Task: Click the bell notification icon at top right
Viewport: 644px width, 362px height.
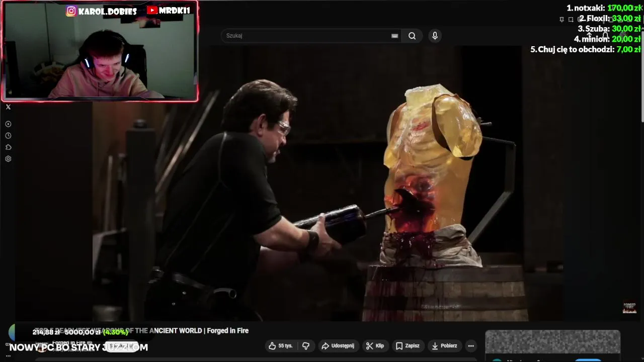Action: pyautogui.click(x=606, y=36)
